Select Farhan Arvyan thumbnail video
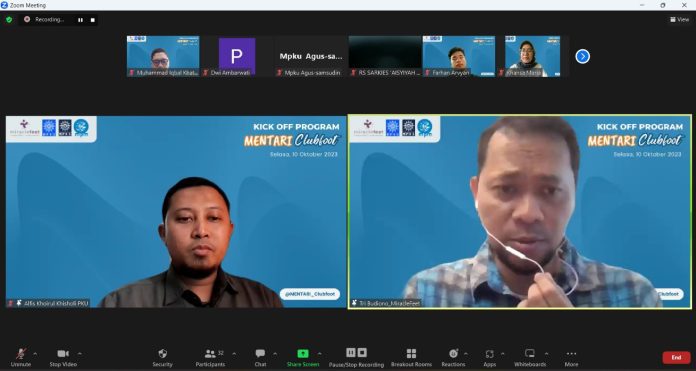This screenshot has width=696, height=371. [459, 56]
